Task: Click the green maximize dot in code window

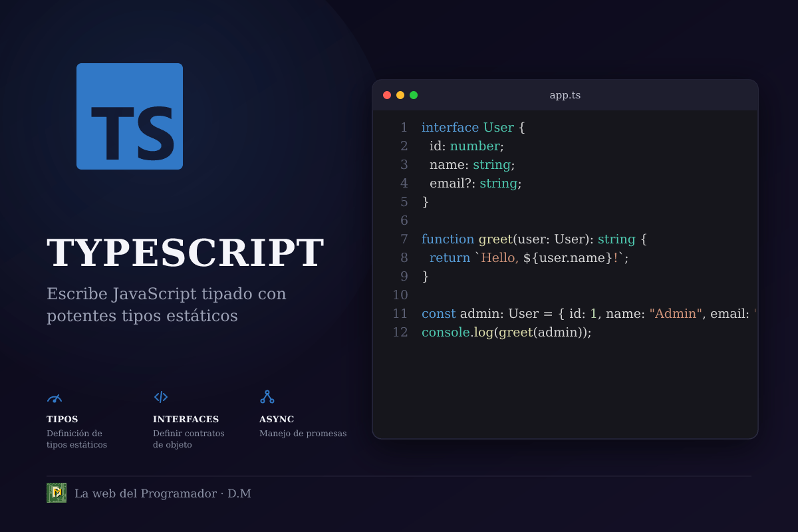Action: [x=414, y=95]
